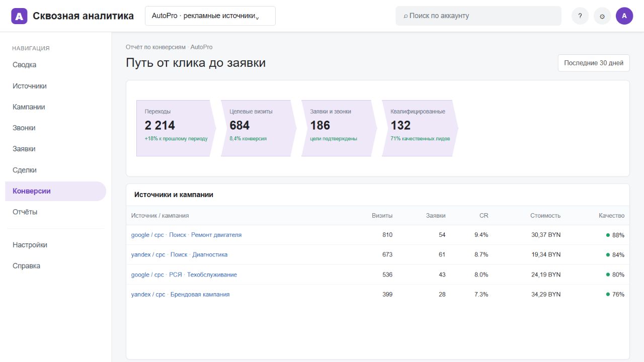Open Настройки in the sidebar
This screenshot has width=644, height=362.
(x=56, y=245)
